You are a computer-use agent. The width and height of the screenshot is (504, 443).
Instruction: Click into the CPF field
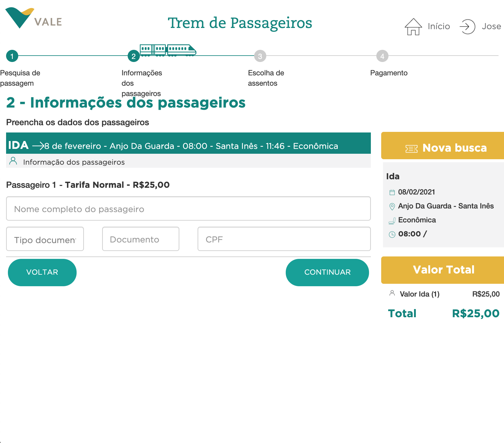(284, 239)
